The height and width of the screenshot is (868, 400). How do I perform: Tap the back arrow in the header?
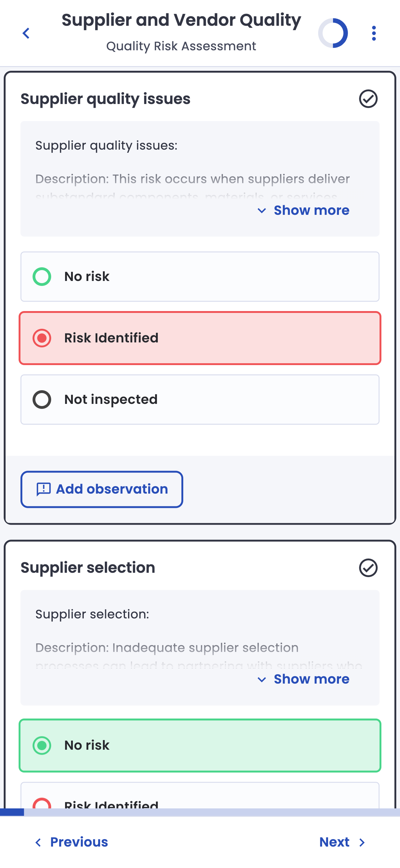click(x=26, y=33)
